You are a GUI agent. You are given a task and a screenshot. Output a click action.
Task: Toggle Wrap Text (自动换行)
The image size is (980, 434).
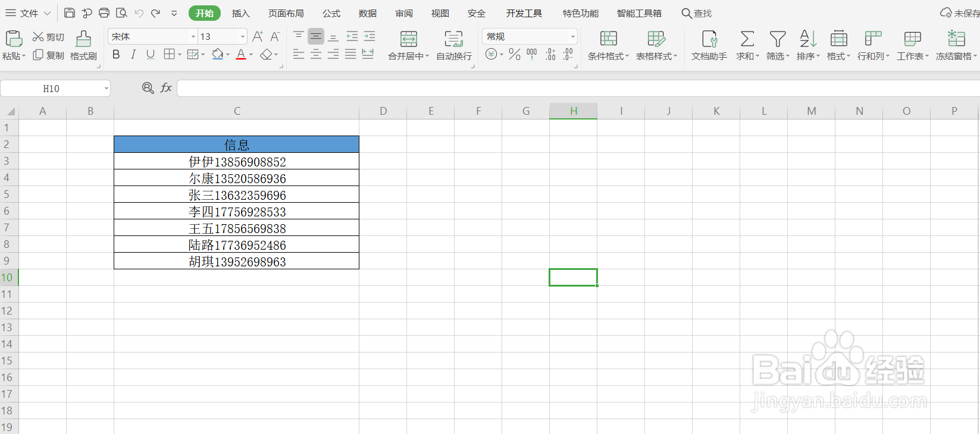click(x=454, y=46)
